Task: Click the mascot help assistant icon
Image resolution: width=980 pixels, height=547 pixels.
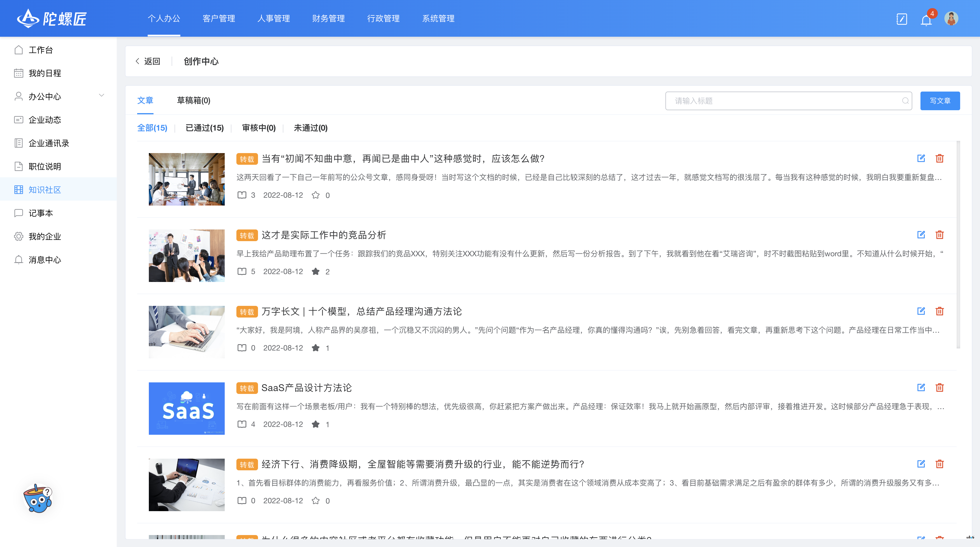Action: pyautogui.click(x=38, y=498)
